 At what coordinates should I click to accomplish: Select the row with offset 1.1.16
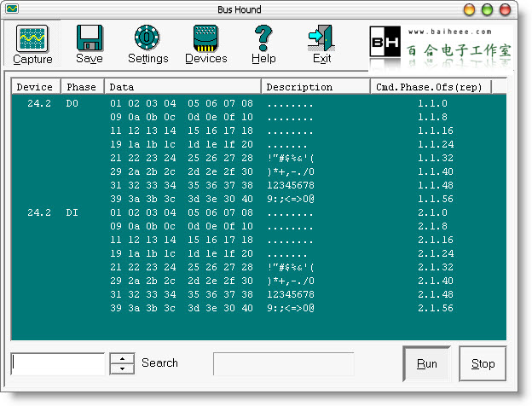258,130
